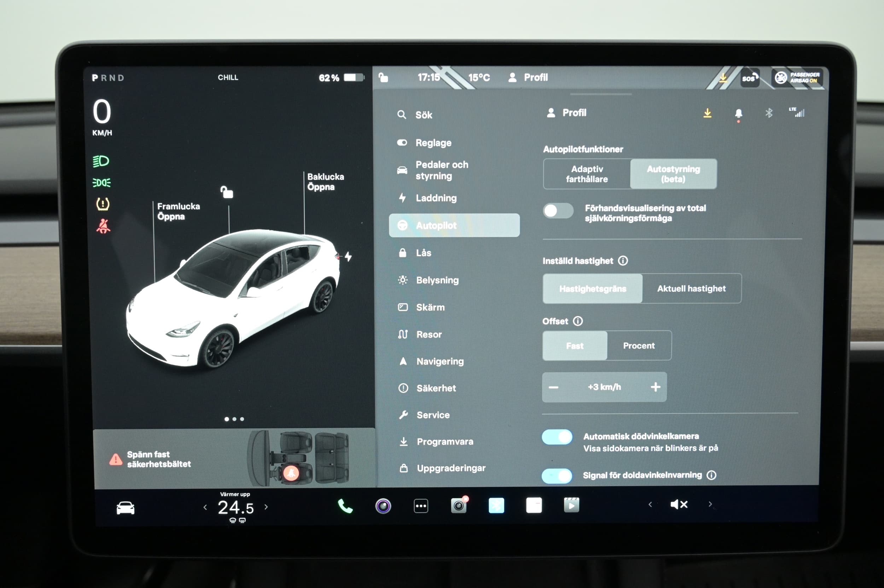Screen dimensions: 884x588
Task: Click the three-dots app launcher icon
Action: [x=421, y=506]
